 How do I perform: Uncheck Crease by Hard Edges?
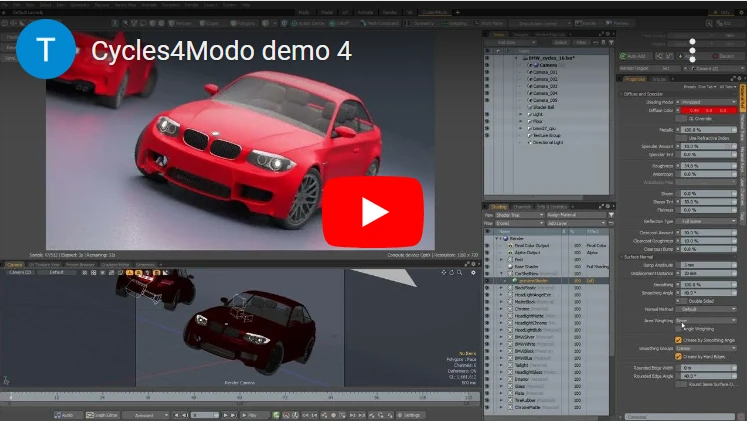pyautogui.click(x=678, y=356)
